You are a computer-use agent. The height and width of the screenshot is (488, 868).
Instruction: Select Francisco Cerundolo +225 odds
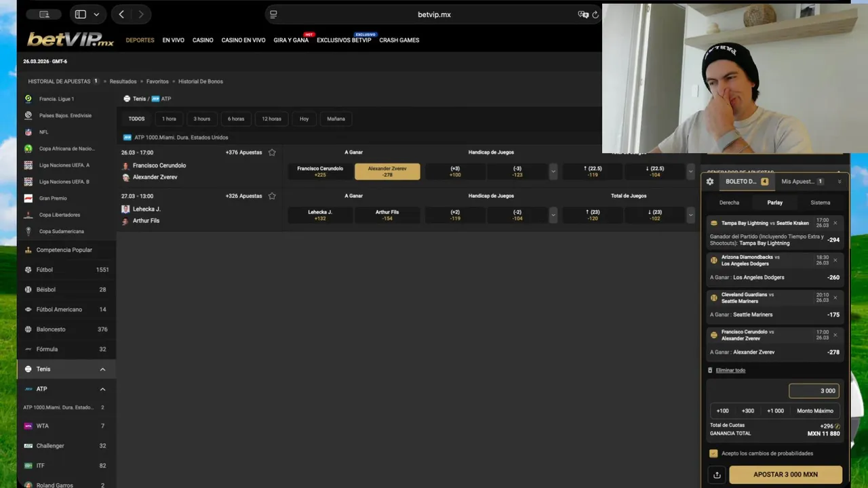(x=320, y=171)
